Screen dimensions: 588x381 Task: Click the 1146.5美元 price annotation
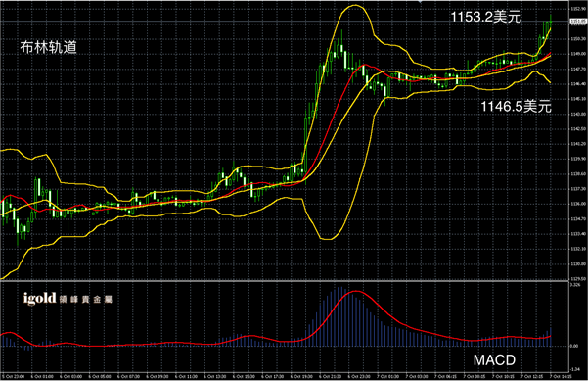click(516, 106)
